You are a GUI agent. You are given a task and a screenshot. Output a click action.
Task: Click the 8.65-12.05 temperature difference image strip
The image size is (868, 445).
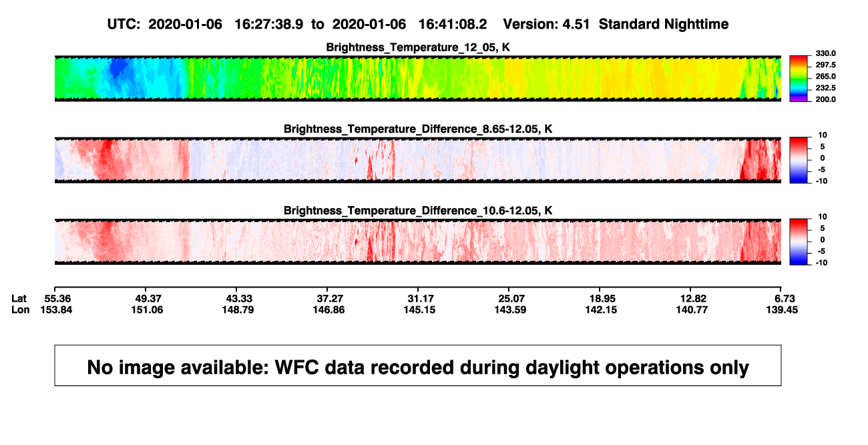coord(417,159)
